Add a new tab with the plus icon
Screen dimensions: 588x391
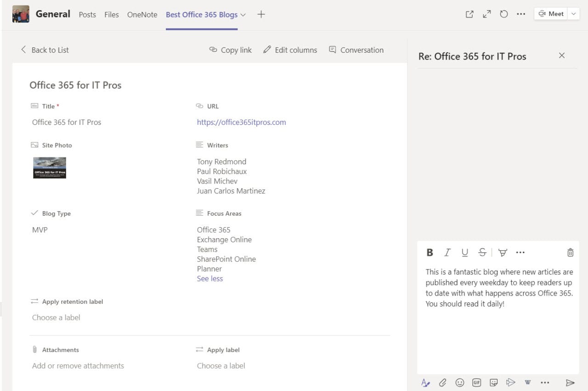(x=261, y=14)
